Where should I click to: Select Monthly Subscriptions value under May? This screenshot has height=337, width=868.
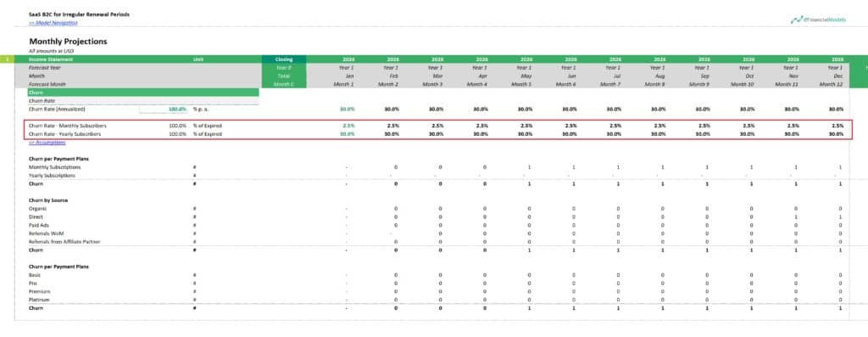click(x=529, y=167)
